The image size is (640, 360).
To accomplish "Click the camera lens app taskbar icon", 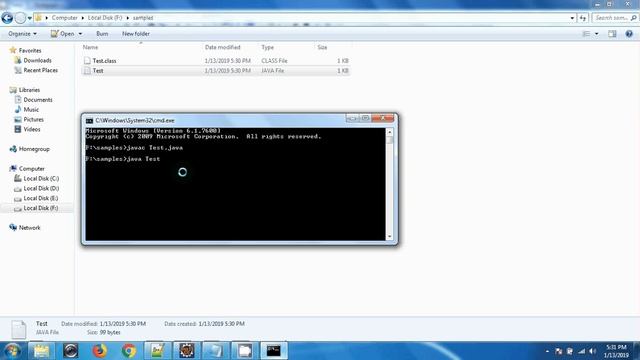I will (71, 351).
